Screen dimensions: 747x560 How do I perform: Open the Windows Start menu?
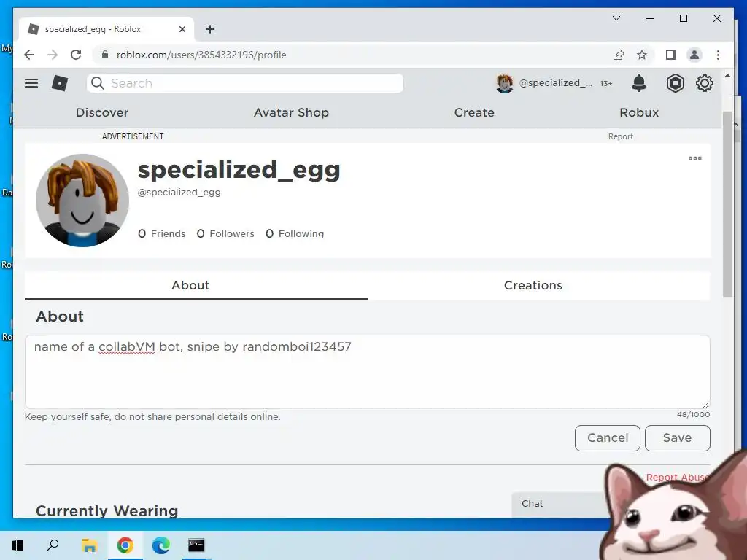[x=18, y=545]
